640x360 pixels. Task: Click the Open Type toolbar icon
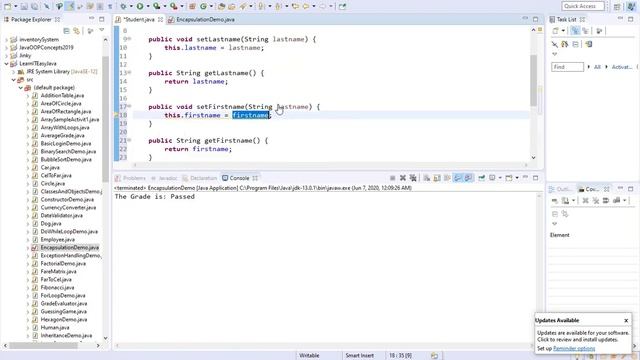click(x=222, y=7)
